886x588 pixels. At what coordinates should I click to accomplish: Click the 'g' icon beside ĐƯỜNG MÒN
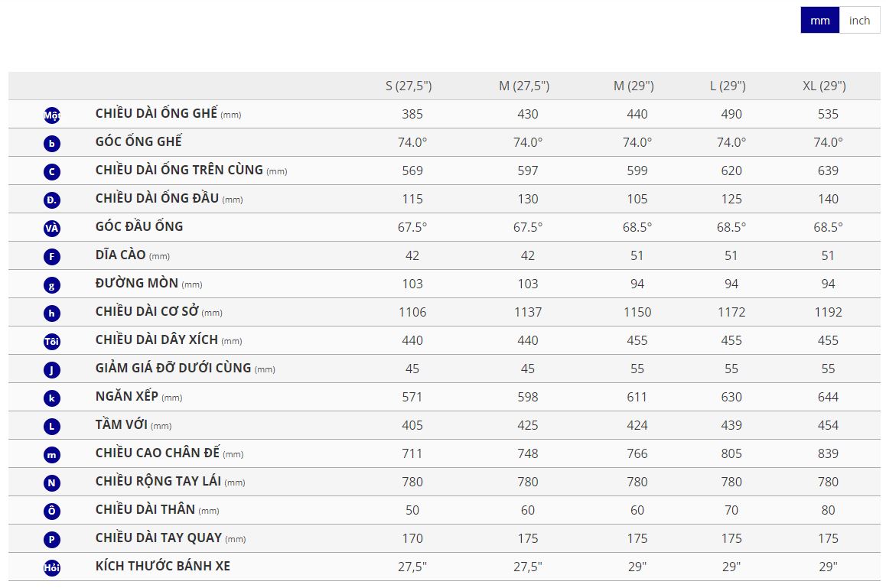pos(52,285)
